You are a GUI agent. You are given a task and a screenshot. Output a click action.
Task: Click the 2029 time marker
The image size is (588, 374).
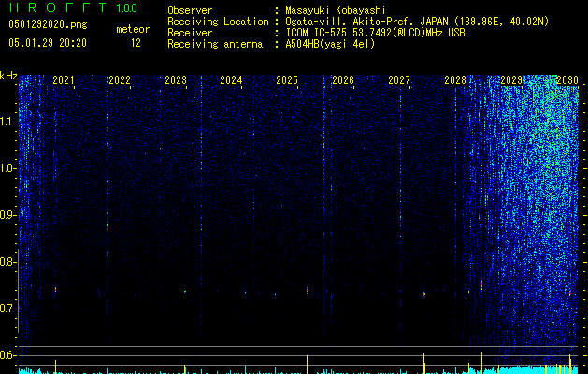511,80
